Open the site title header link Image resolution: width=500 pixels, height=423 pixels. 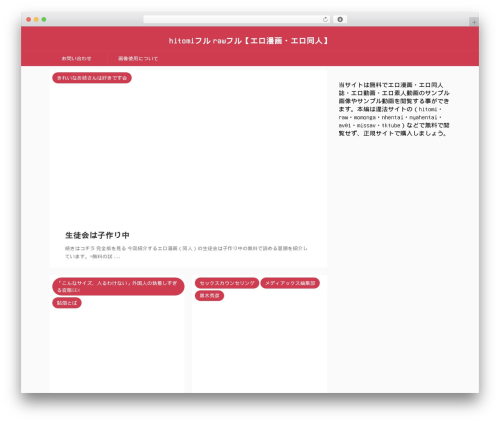coord(249,41)
